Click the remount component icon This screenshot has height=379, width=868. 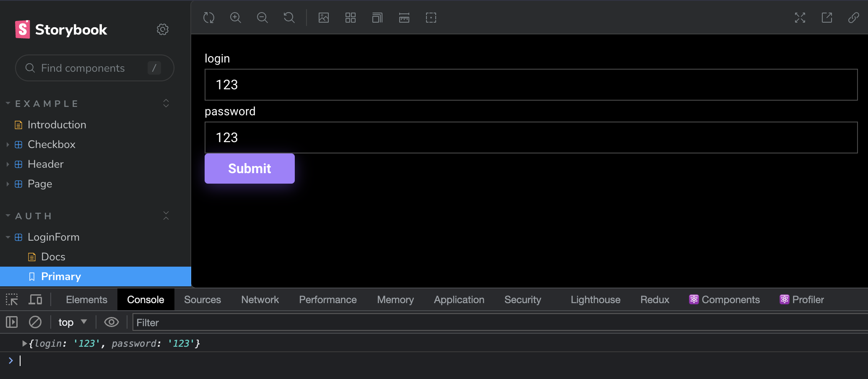tap(209, 18)
